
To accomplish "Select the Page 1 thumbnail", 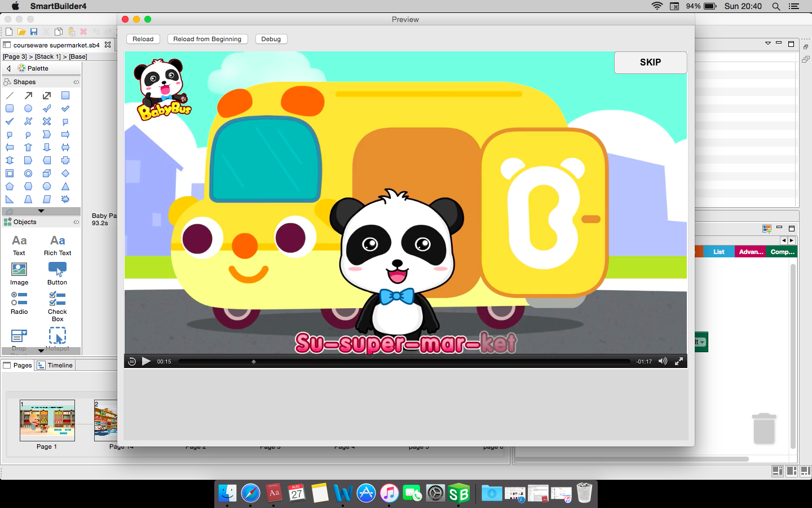I will coord(47,421).
